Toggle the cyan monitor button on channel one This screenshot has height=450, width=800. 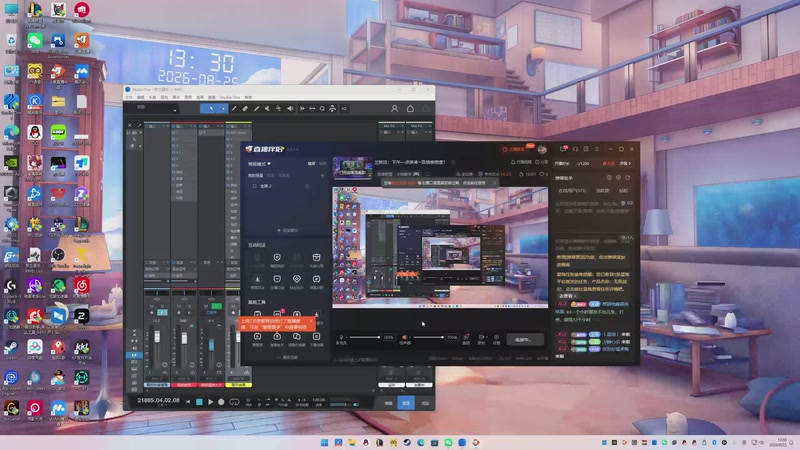click(162, 312)
